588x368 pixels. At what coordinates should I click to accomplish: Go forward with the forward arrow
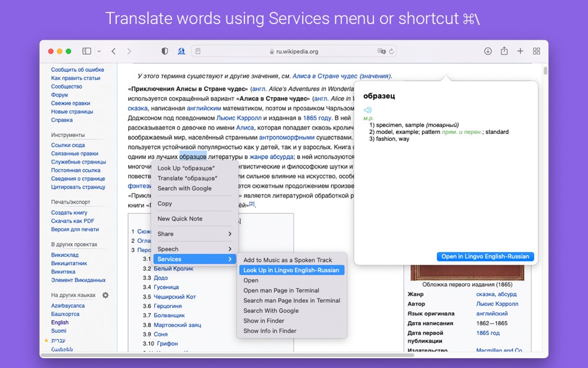tap(129, 51)
